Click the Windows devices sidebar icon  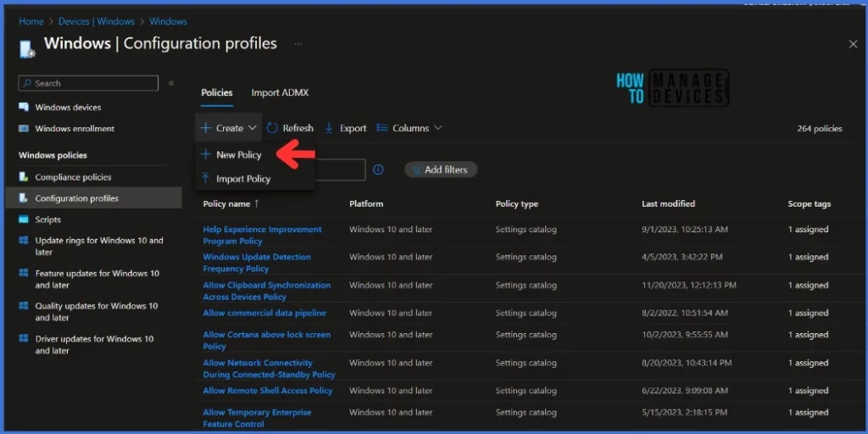click(x=24, y=107)
